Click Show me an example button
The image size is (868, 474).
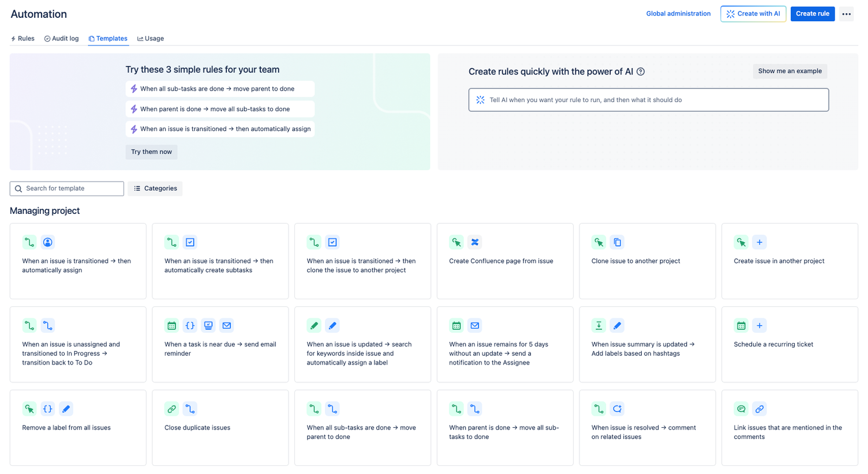790,71
